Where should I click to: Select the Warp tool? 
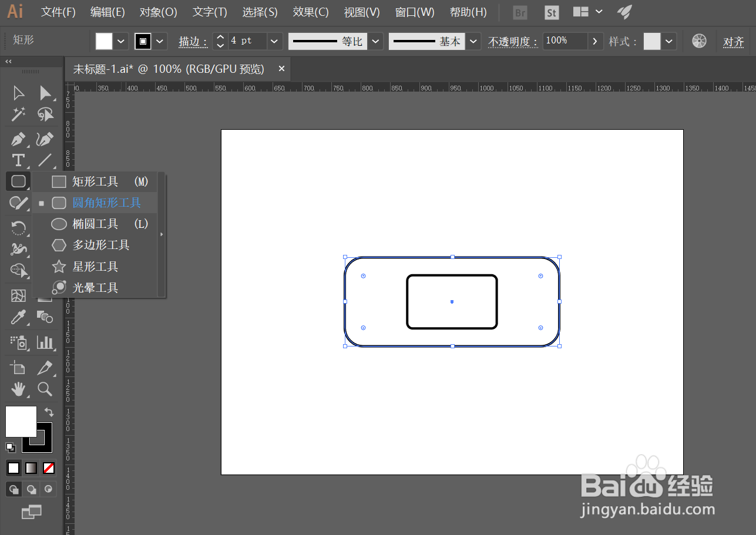pyautogui.click(x=19, y=249)
